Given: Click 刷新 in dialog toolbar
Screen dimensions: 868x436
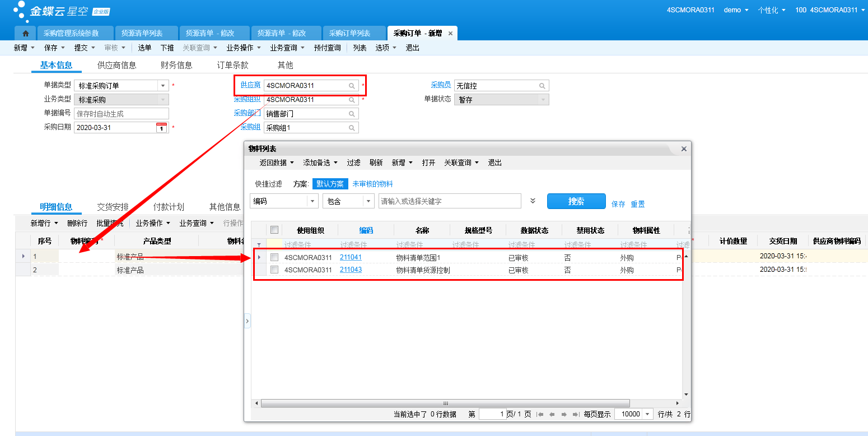Looking at the screenshot, I should pos(376,163).
